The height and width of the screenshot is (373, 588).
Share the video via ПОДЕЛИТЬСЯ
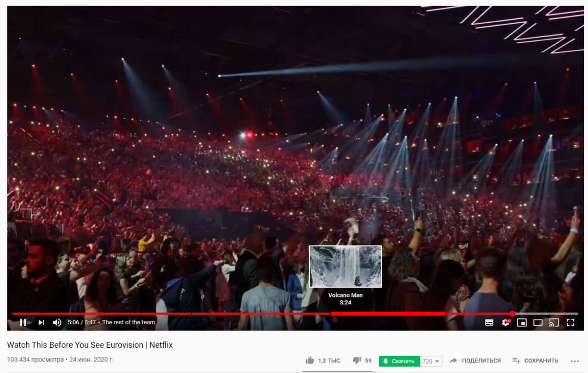[x=475, y=361]
